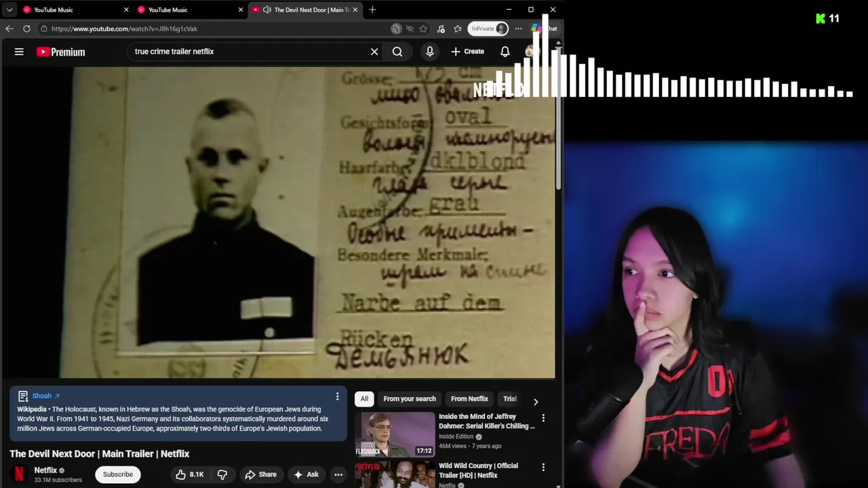This screenshot has height=488, width=868.
Task: Open InPrivate profile button
Action: (x=488, y=28)
